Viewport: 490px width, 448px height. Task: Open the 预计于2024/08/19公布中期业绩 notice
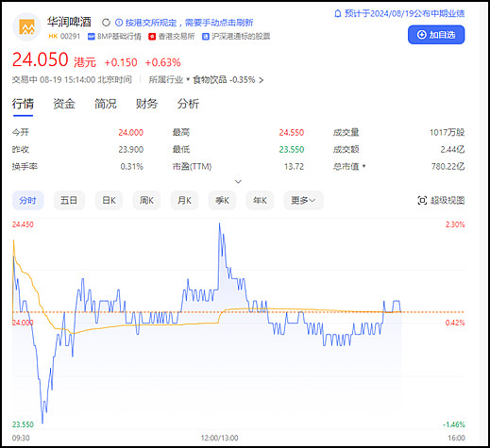click(x=404, y=13)
